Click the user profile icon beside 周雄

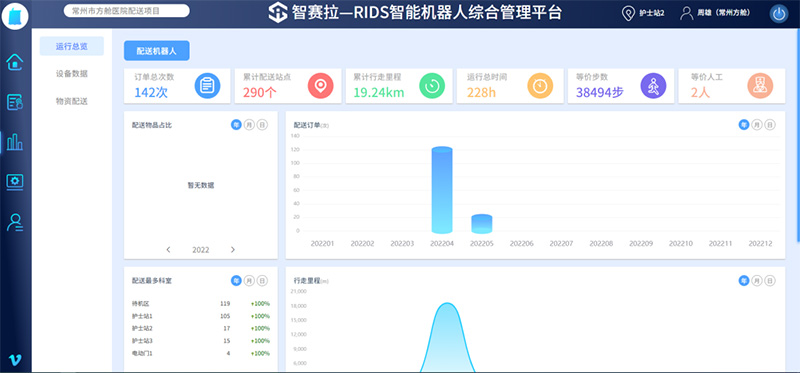pyautogui.click(x=687, y=13)
